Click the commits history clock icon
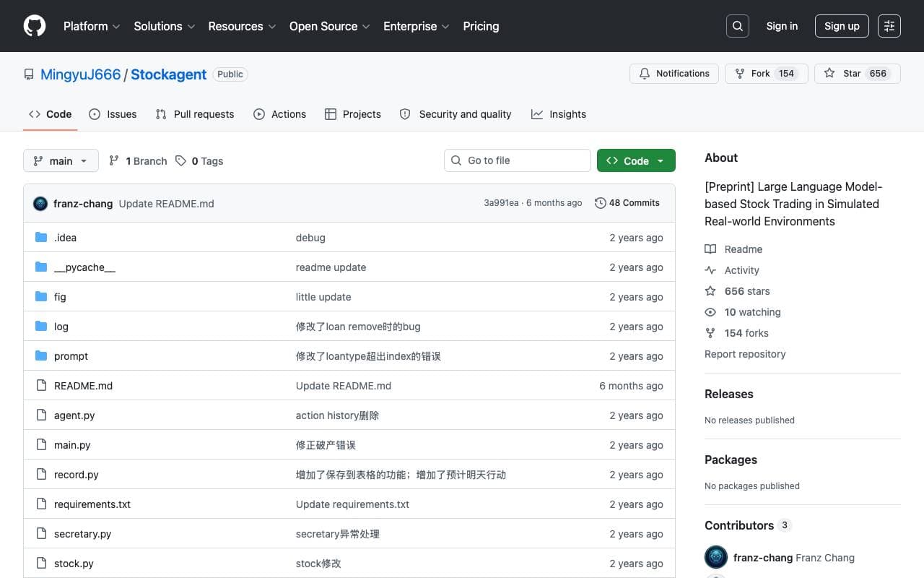Screen dimensions: 924x578 tap(600, 203)
